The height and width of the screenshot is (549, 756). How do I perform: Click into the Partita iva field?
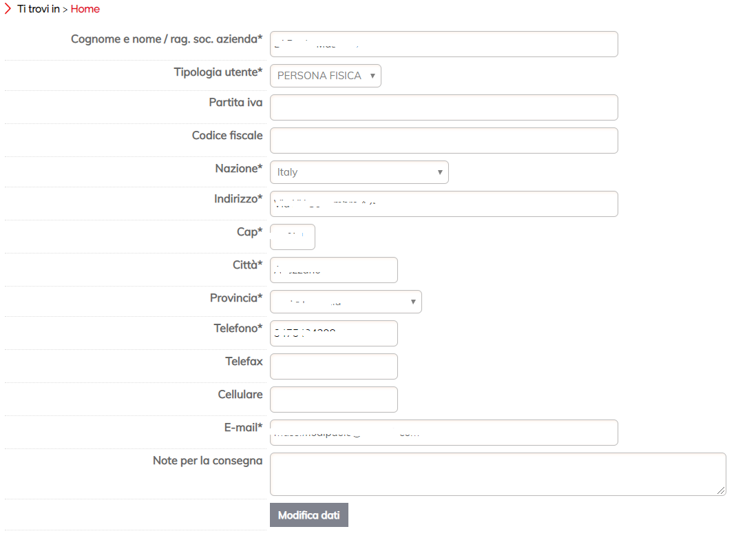click(x=443, y=107)
